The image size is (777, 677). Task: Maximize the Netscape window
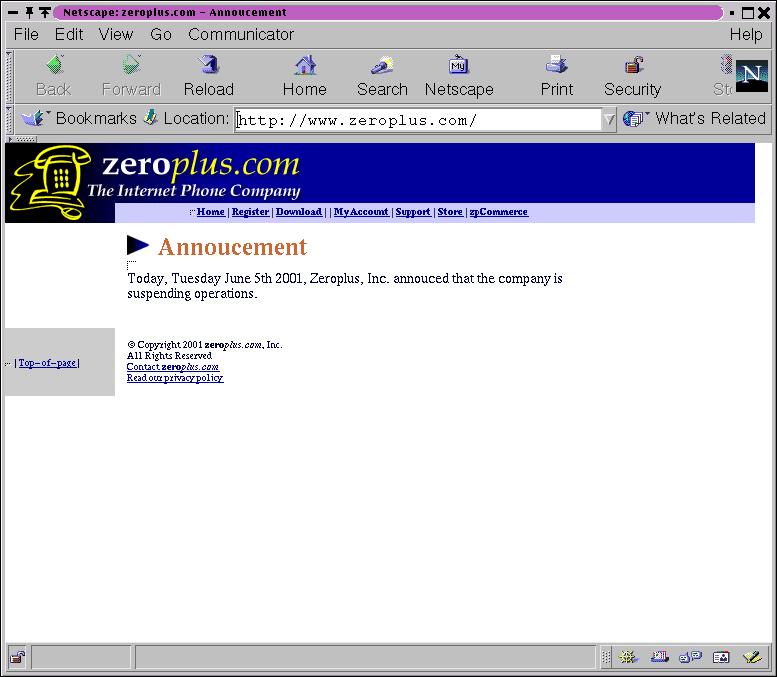[x=748, y=12]
